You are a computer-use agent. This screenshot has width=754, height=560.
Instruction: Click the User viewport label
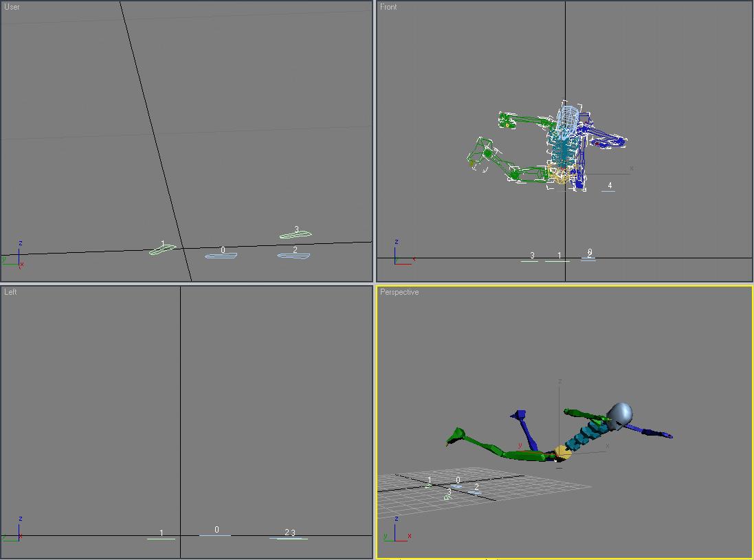click(x=12, y=7)
